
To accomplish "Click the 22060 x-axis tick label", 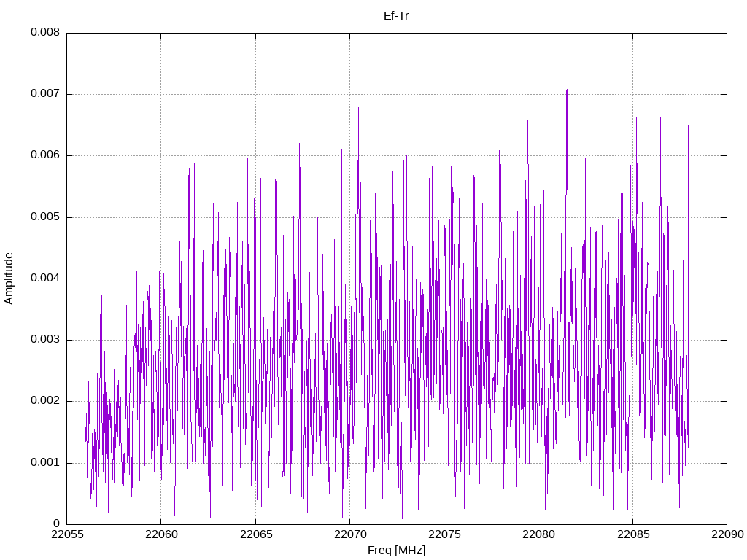I will pos(161,534).
